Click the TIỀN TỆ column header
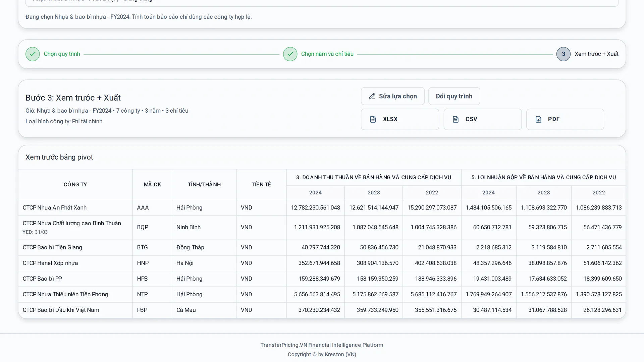The height and width of the screenshot is (362, 644). (x=261, y=185)
